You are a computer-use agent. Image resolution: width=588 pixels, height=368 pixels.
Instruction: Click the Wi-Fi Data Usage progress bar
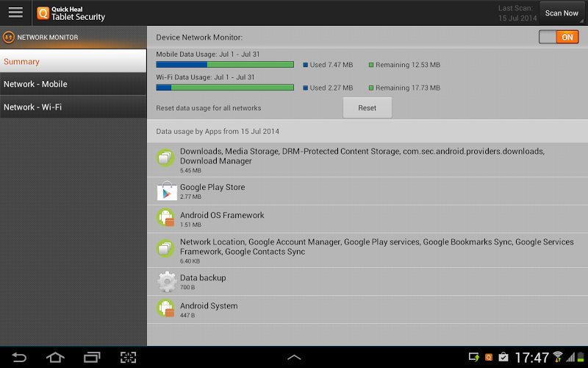225,88
